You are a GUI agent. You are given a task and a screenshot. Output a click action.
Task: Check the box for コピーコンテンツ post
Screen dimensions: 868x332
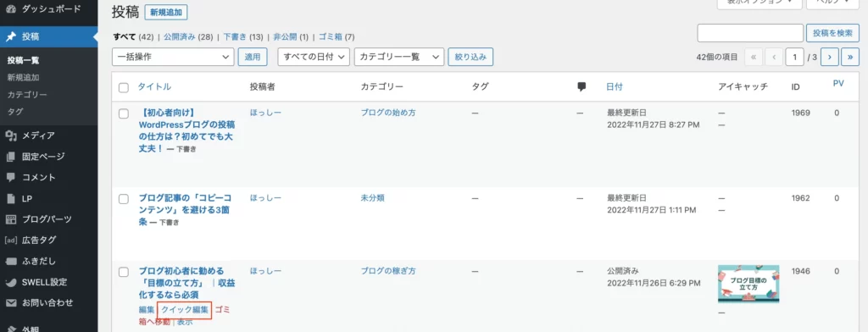click(124, 199)
